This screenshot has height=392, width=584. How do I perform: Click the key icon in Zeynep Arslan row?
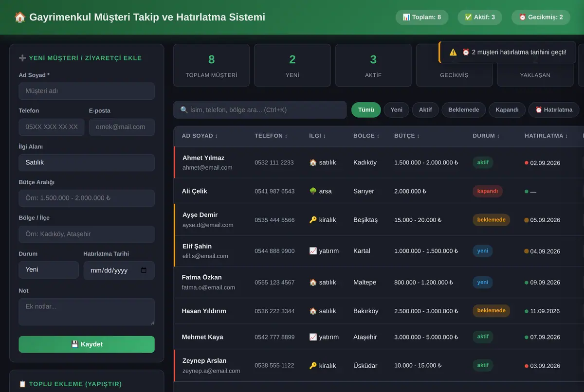tap(313, 366)
